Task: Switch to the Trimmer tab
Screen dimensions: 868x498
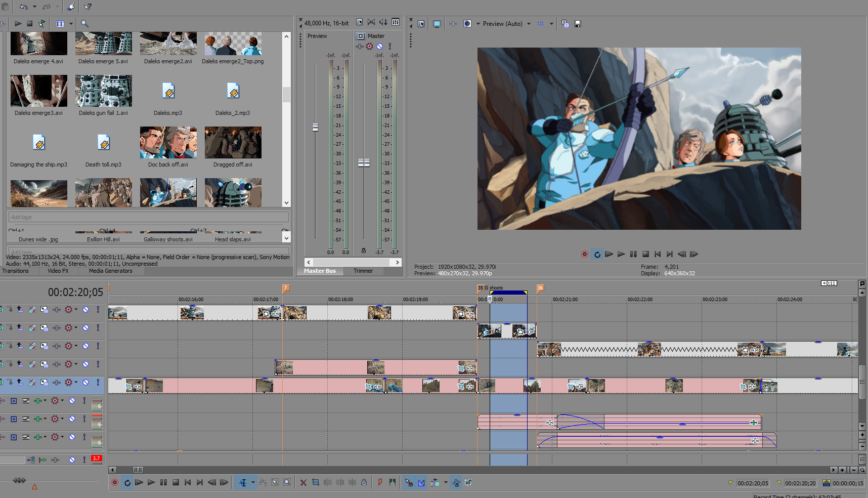Action: tap(363, 271)
